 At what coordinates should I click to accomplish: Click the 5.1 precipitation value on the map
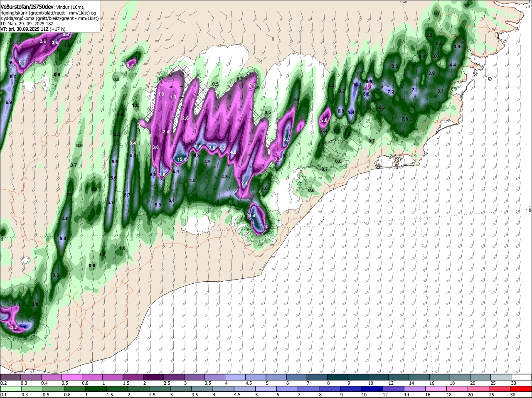pyautogui.click(x=172, y=200)
